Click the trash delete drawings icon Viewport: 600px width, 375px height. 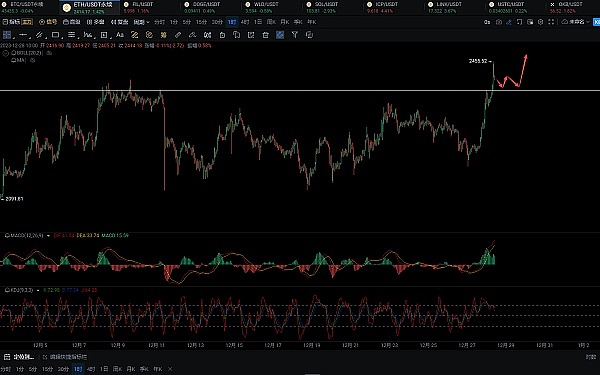[266, 35]
